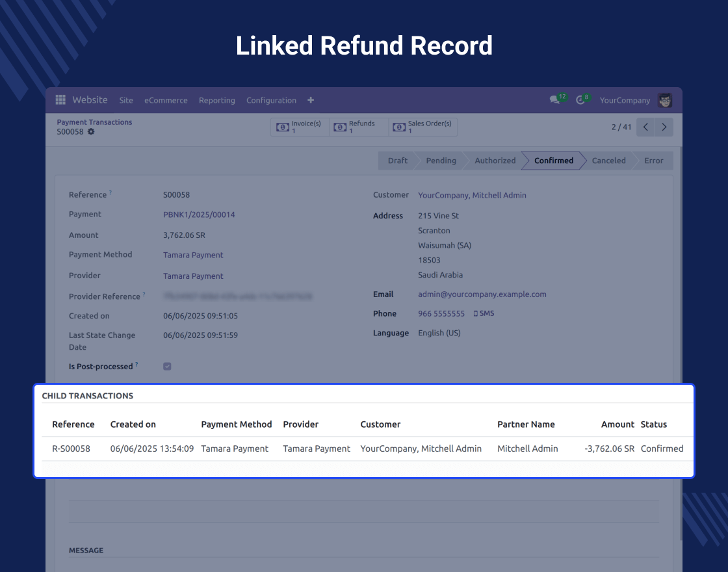Click the Amount value 3,762.06 SR
Image resolution: width=728 pixels, height=572 pixels.
tap(184, 235)
